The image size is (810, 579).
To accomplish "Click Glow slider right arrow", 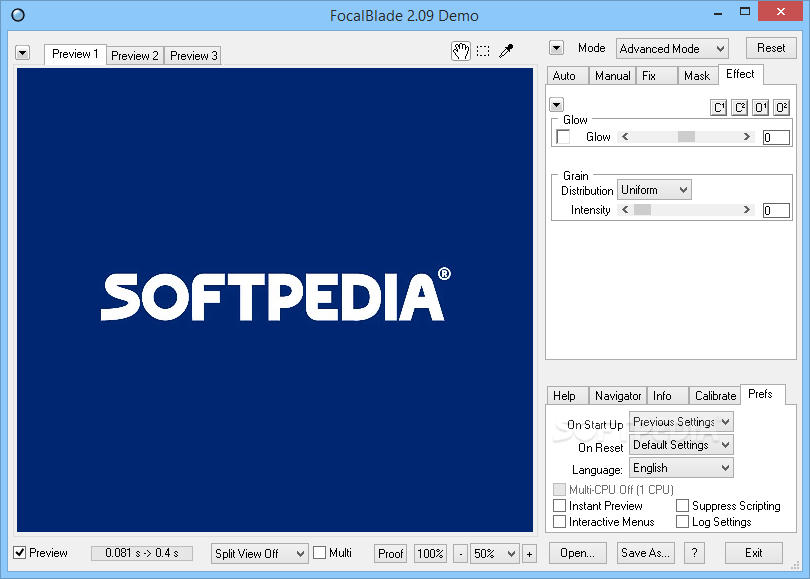I will pyautogui.click(x=746, y=137).
